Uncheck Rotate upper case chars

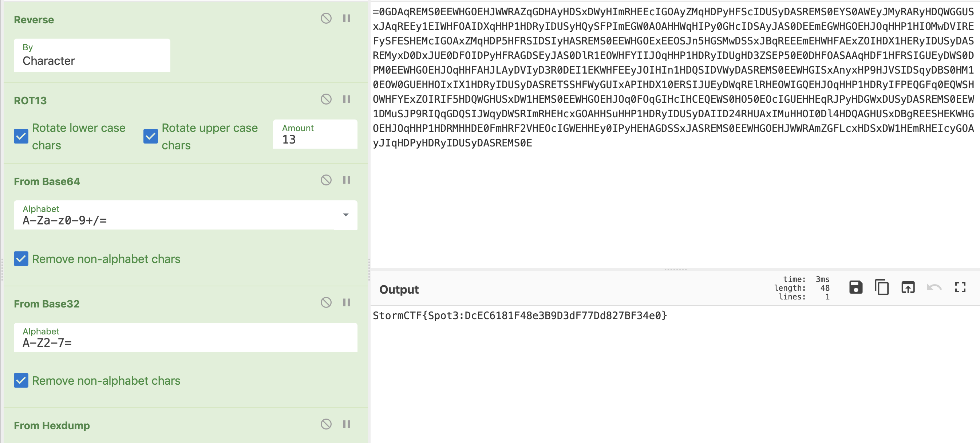(151, 136)
